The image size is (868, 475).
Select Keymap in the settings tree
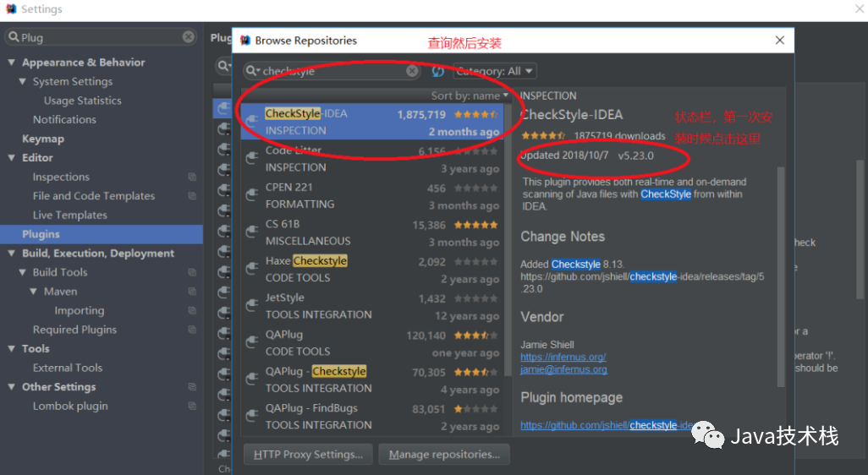[42, 139]
